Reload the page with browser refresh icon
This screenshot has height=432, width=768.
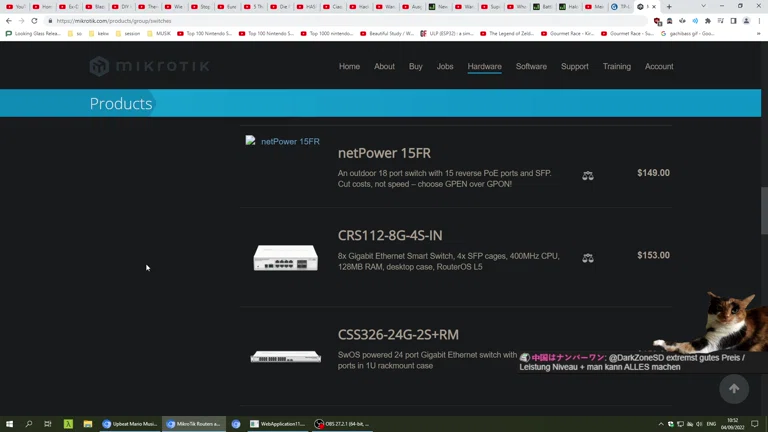(35, 21)
